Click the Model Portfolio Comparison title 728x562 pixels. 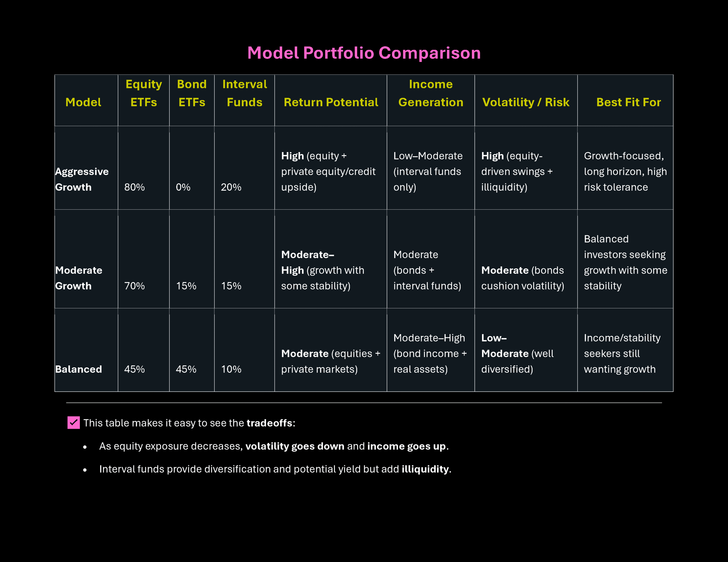[x=364, y=53]
